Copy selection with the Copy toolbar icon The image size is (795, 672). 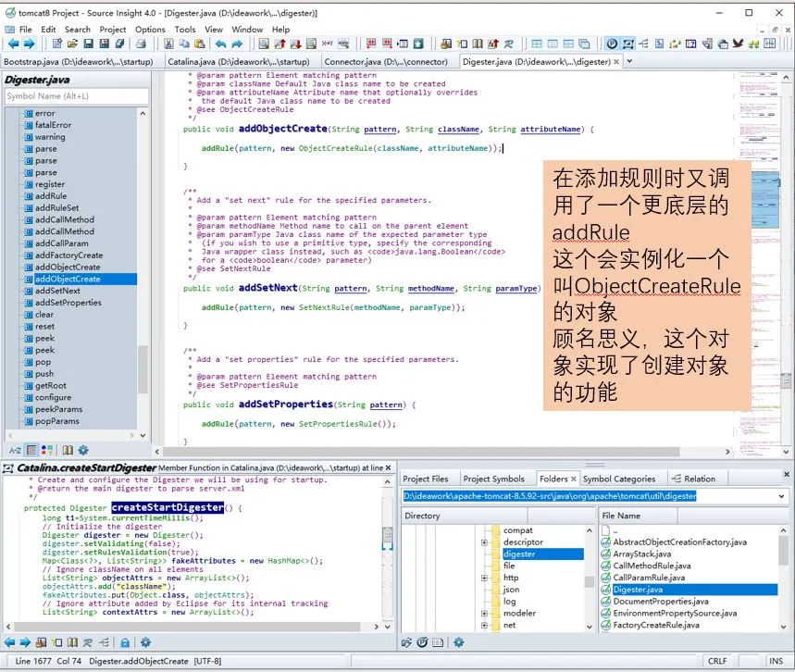click(x=184, y=44)
